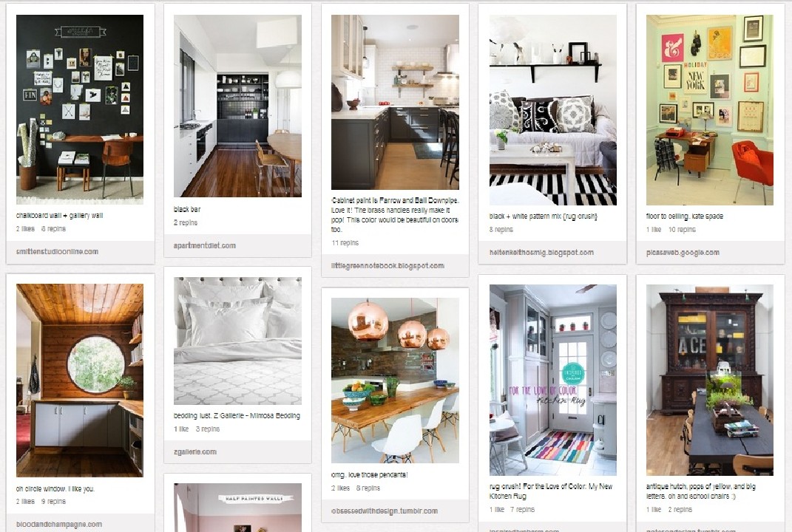792x532 pixels.
Task: Visit picasaweb.google.com source link
Action: pos(683,253)
